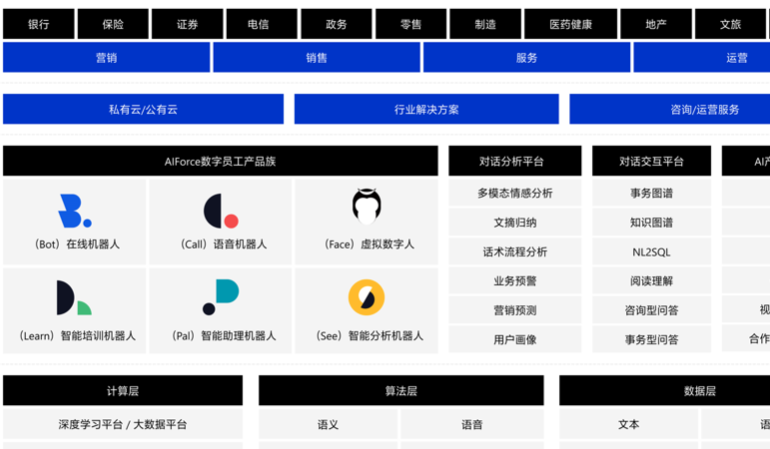770x449 pixels.
Task: Select the 银行 industry tab
Action: (x=39, y=24)
